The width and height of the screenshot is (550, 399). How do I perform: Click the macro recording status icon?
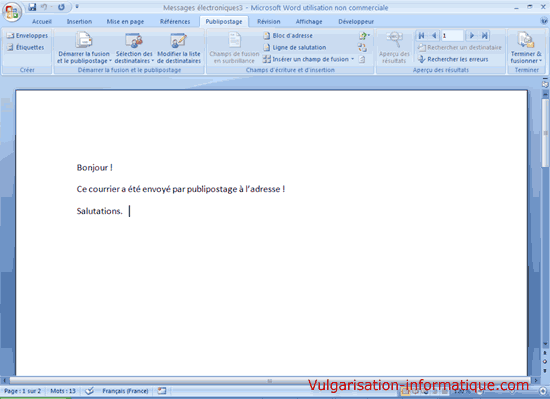[162, 391]
